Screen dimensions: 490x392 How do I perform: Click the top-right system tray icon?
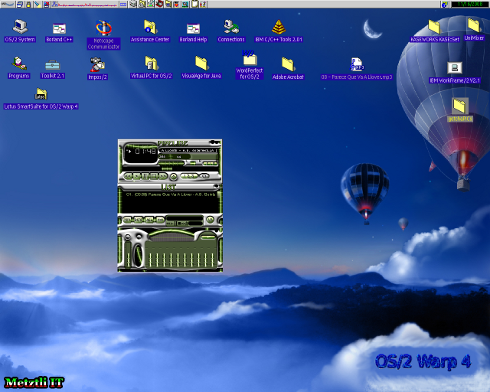click(x=444, y=4)
